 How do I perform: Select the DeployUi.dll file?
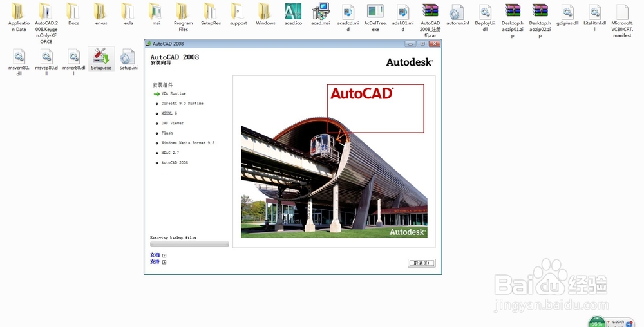click(x=485, y=17)
